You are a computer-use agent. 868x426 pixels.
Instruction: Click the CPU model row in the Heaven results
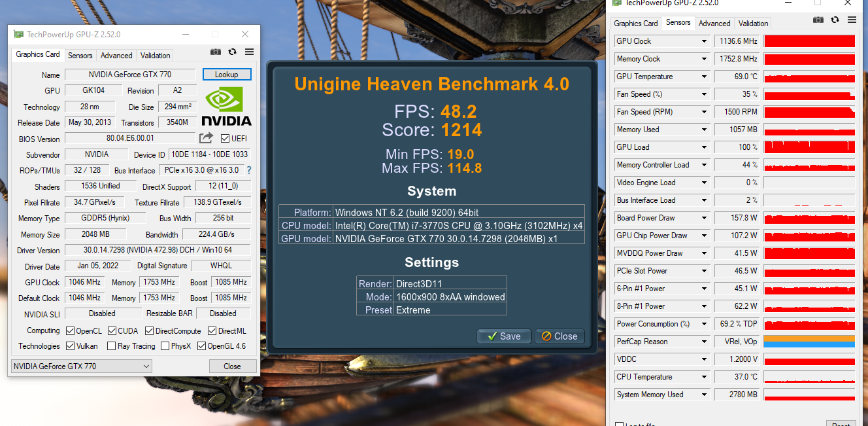[431, 225]
